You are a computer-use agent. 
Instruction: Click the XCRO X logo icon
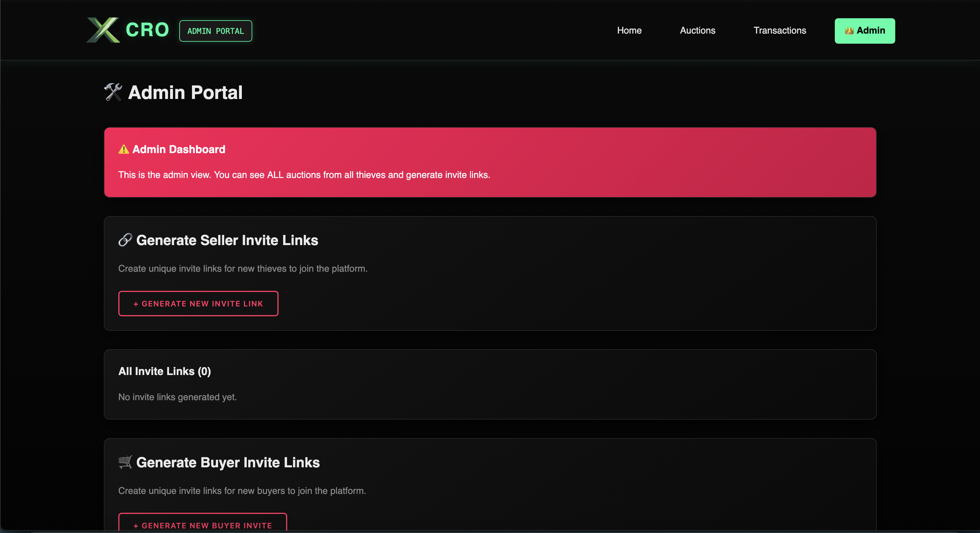click(x=103, y=30)
